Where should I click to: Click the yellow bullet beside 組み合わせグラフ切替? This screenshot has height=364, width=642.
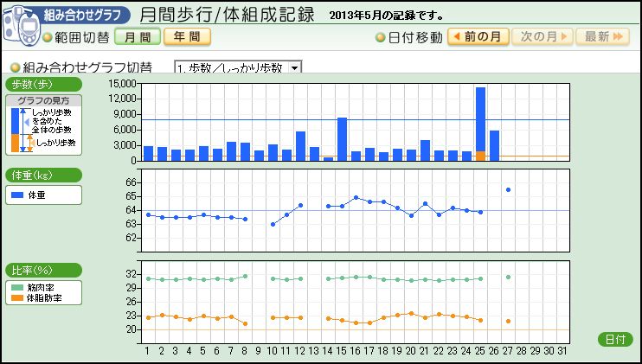[16, 67]
